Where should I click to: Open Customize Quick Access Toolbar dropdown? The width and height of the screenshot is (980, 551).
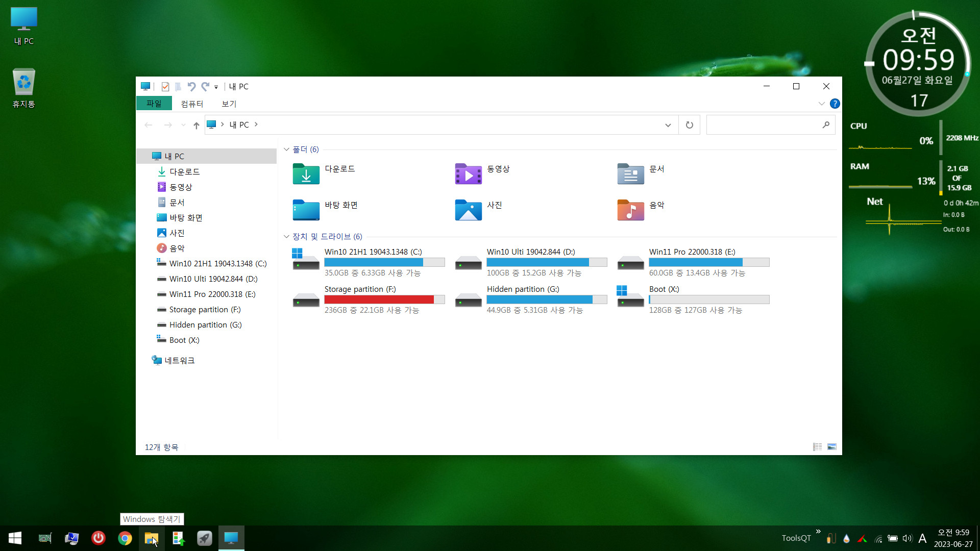[216, 87]
